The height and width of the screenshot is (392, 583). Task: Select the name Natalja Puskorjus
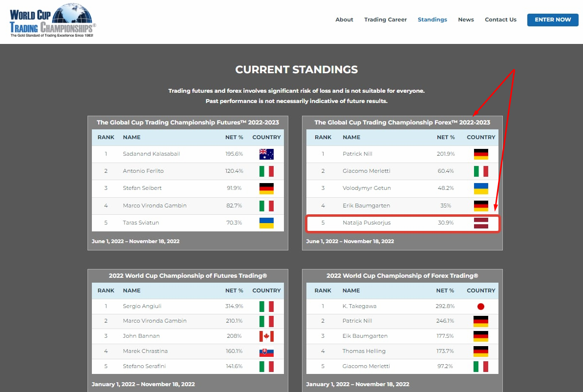click(367, 223)
